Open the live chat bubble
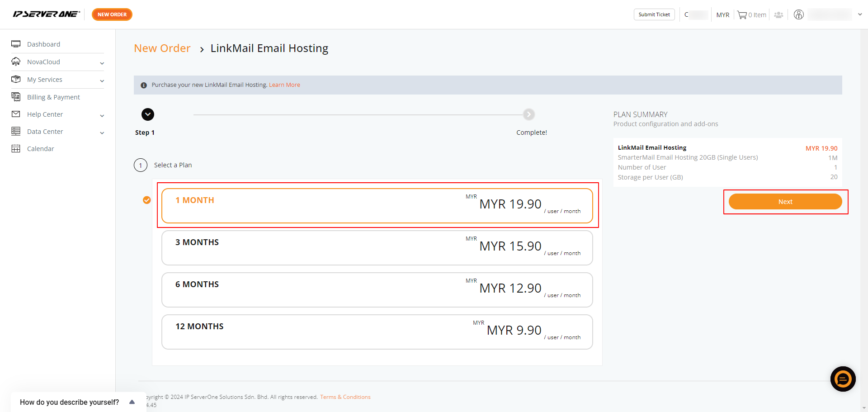 pos(843,379)
